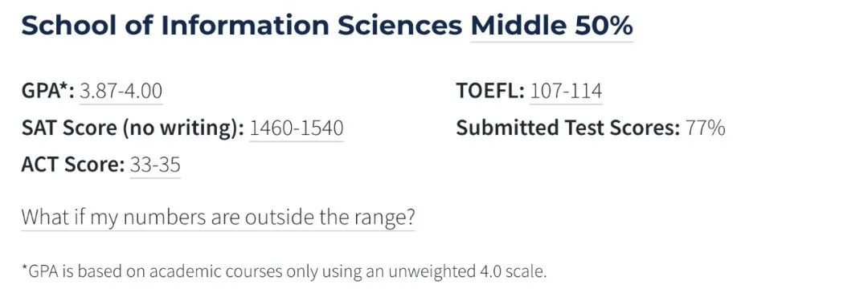The width and height of the screenshot is (868, 293).
Task: Click the GPA range 3.87-4.00 link
Action: click(x=121, y=92)
